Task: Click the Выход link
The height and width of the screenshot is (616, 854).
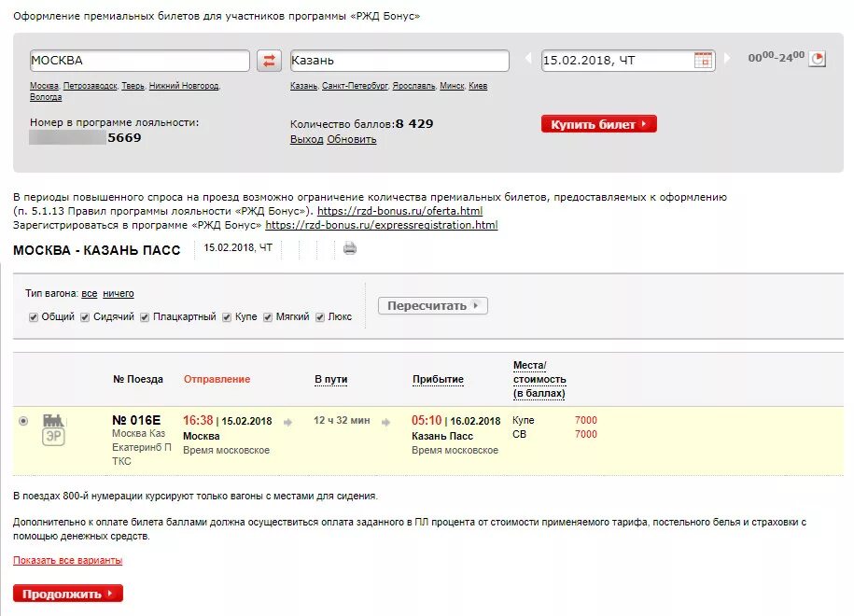Action: click(307, 139)
